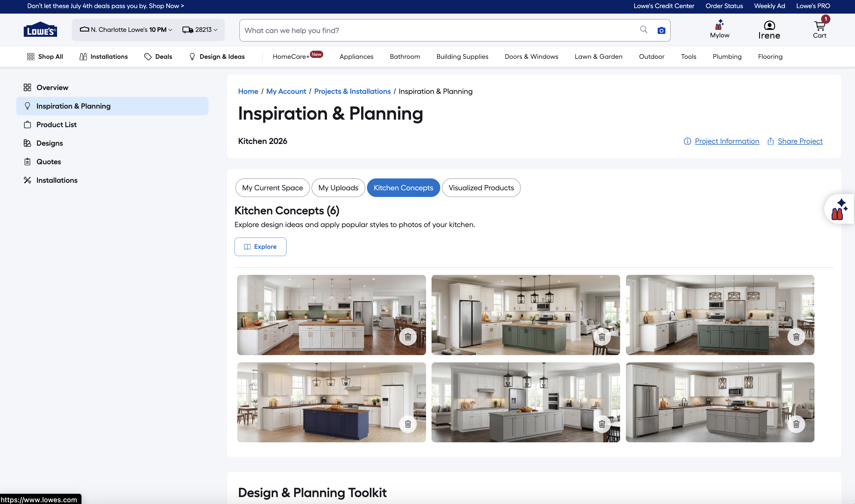Click the Overview grid icon in sidebar
The width and height of the screenshot is (855, 504).
[x=28, y=88]
